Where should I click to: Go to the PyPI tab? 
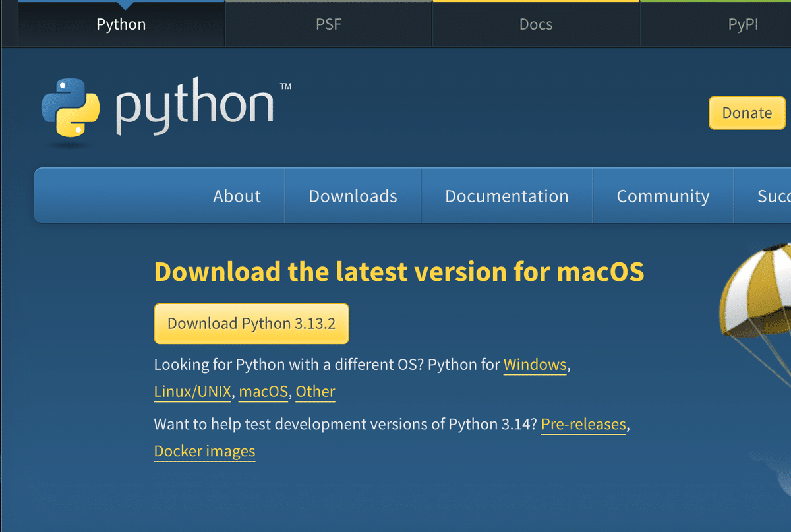coord(743,25)
